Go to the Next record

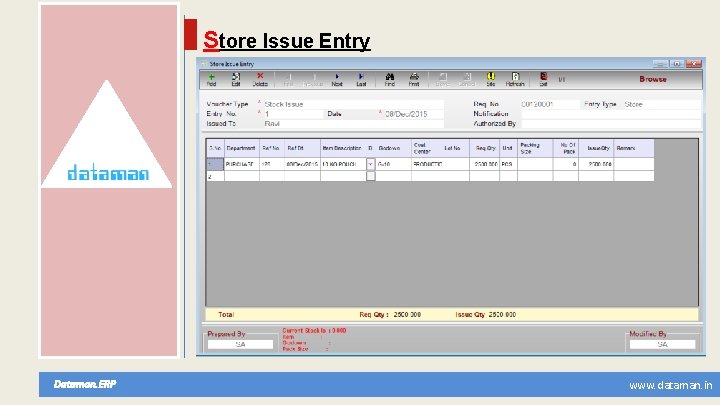(x=337, y=80)
